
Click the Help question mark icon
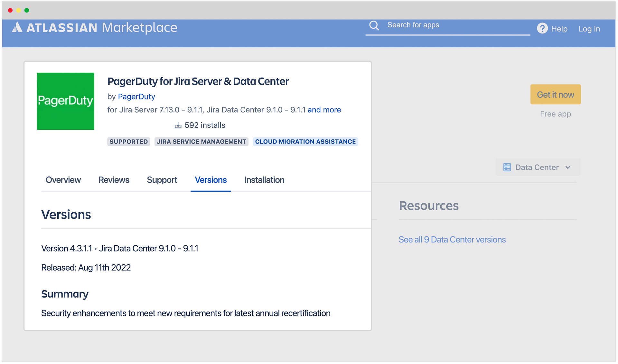click(542, 29)
